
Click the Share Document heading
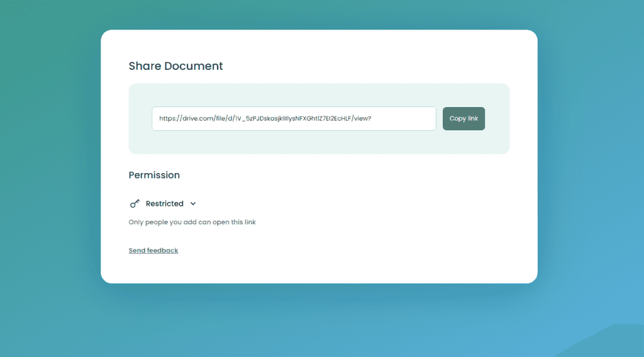coord(175,66)
